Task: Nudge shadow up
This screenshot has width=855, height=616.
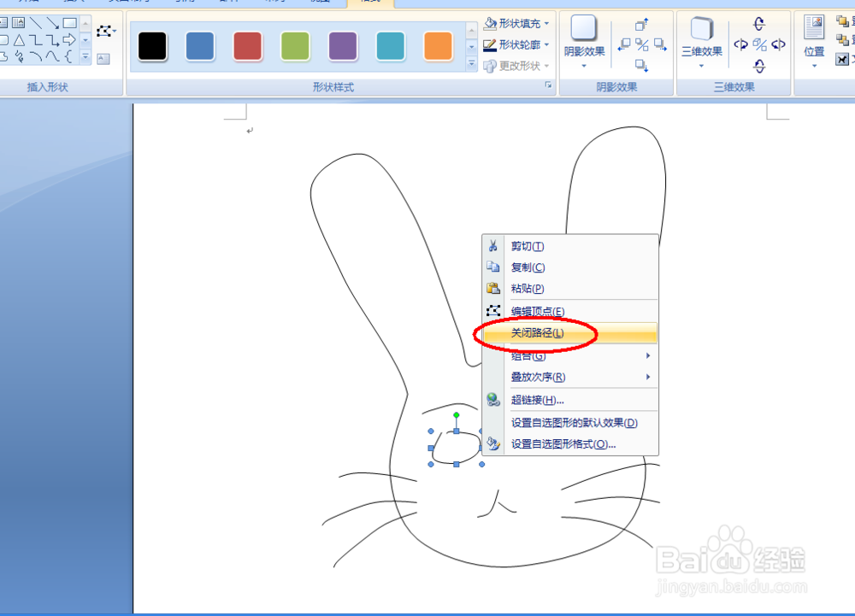Action: 642,24
